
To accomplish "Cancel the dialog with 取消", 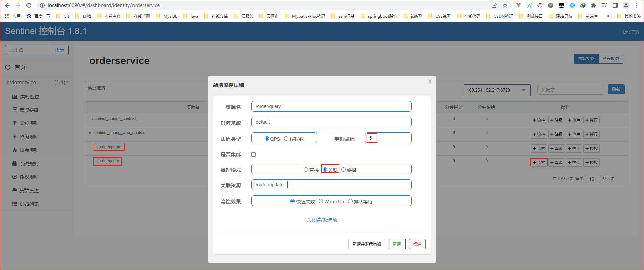I will [x=417, y=244].
